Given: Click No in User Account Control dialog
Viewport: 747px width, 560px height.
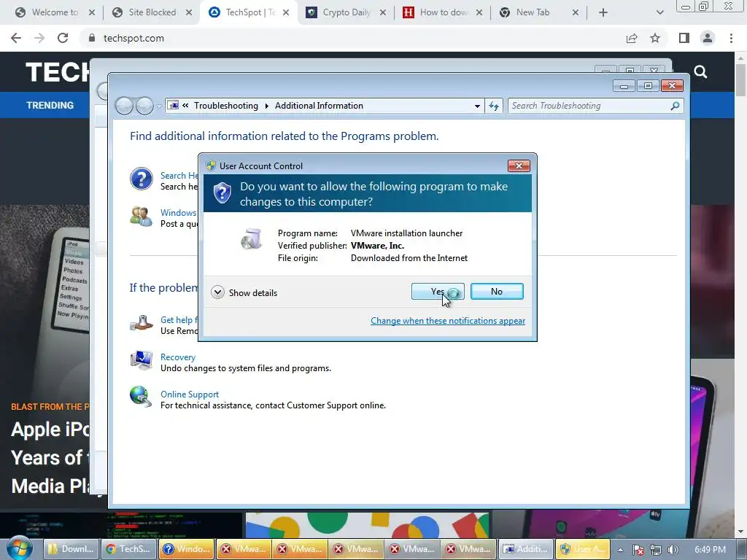Looking at the screenshot, I should click(496, 292).
